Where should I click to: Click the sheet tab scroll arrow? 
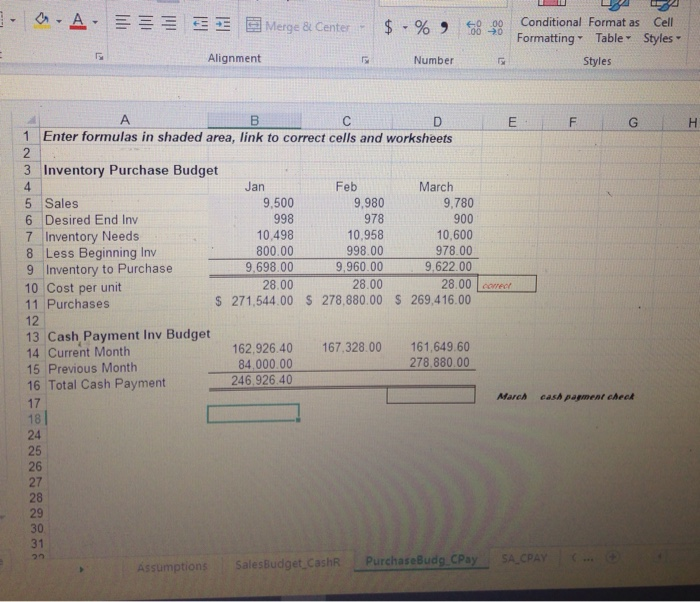81,569
